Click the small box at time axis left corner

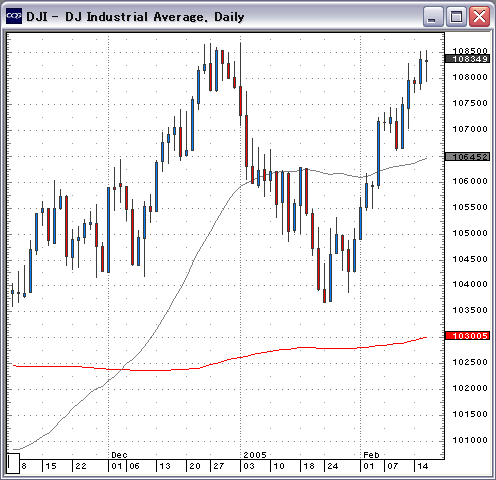13,463
